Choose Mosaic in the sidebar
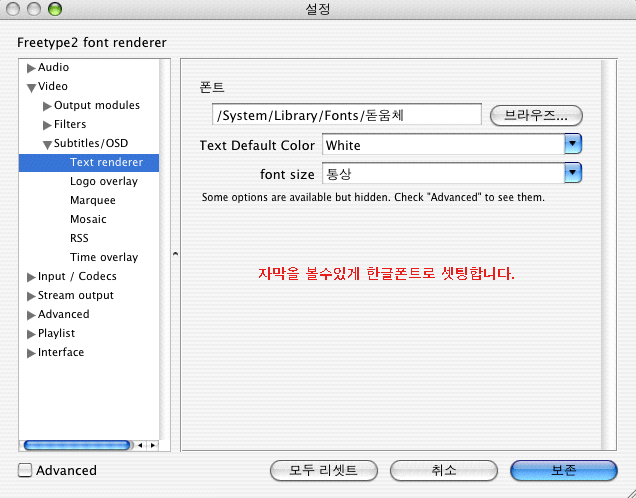636x498 pixels. pyautogui.click(x=88, y=220)
